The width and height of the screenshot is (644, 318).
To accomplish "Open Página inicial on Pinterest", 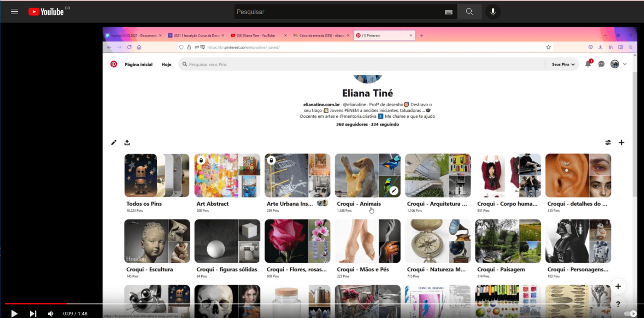I will tap(139, 65).
